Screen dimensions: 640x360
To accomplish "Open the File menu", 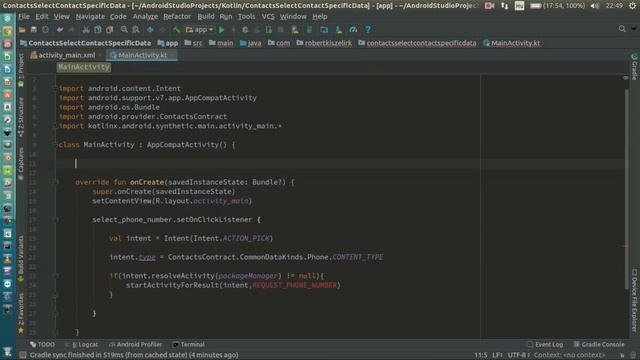I will (24, 17).
